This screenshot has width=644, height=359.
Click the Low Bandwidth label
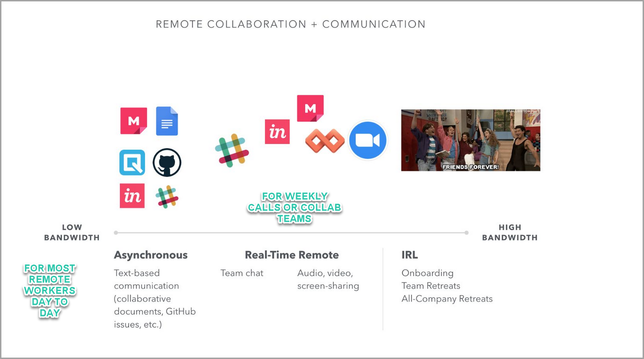(72, 232)
